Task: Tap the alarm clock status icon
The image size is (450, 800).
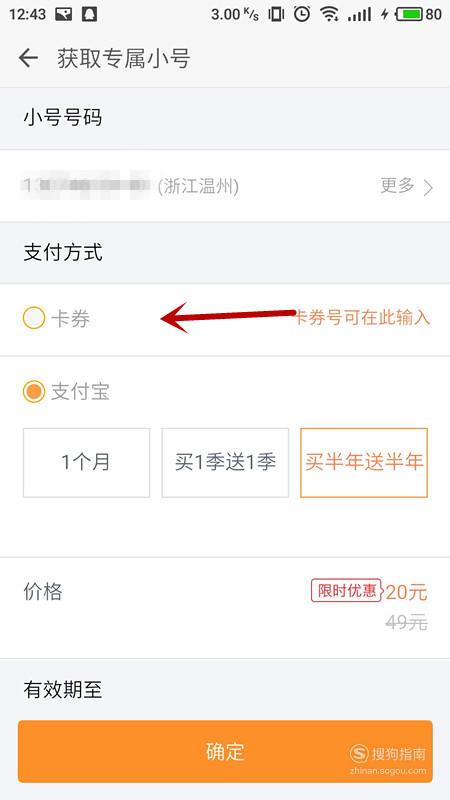Action: point(302,14)
